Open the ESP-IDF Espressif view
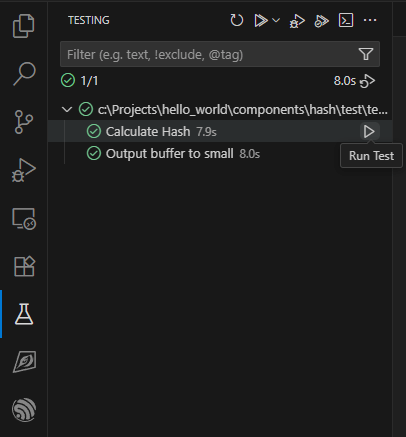This screenshot has height=437, width=406. click(24, 409)
